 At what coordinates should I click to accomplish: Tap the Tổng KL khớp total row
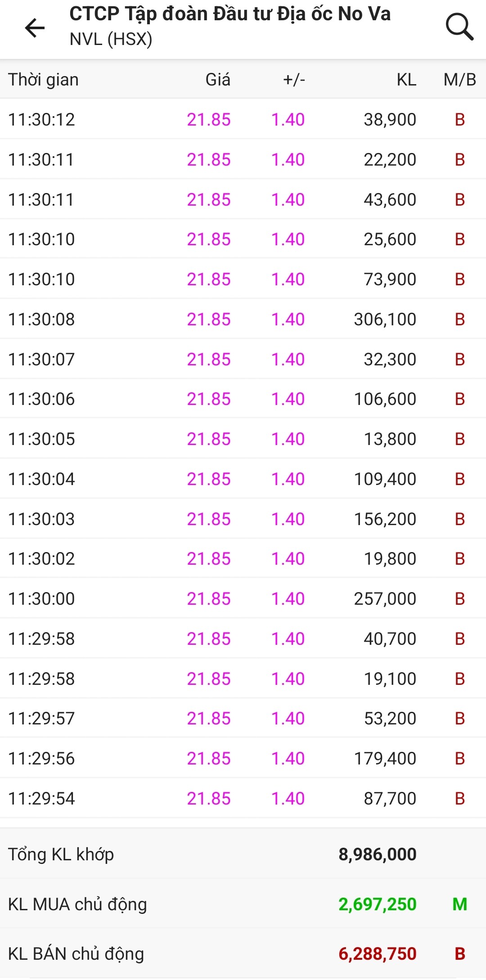click(x=243, y=854)
